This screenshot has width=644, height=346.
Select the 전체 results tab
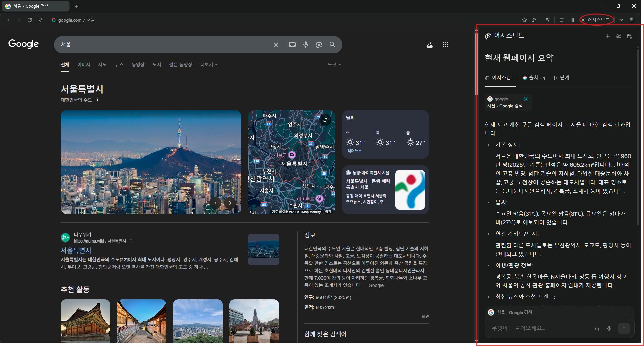click(65, 65)
